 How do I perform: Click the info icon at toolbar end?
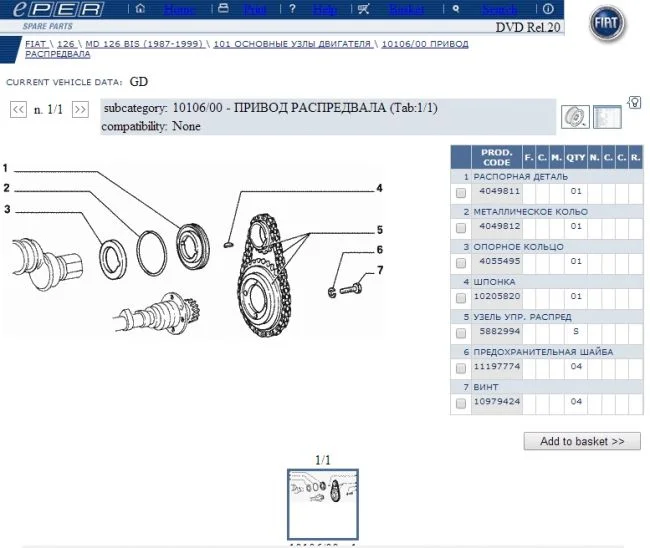(547, 9)
